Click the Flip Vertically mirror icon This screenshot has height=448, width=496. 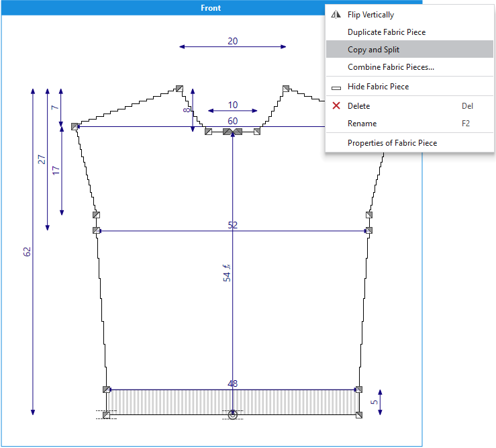click(336, 14)
